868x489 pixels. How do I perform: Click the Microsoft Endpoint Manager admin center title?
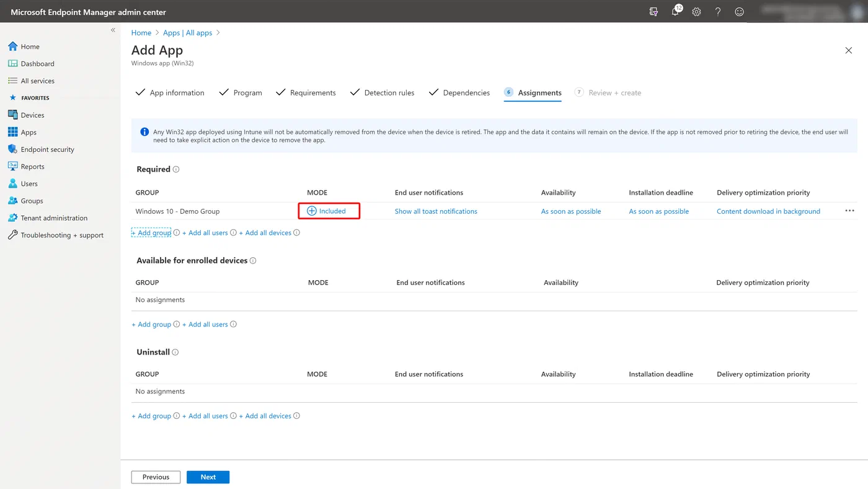coord(89,12)
